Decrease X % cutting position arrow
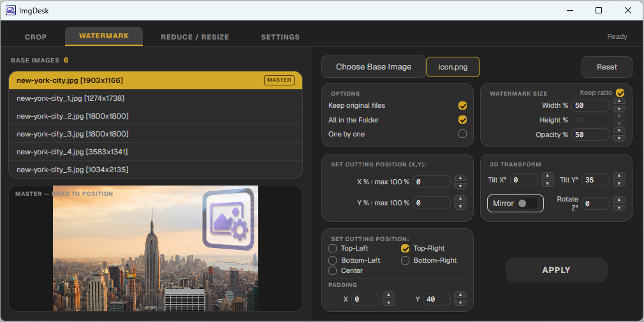The height and width of the screenshot is (322, 644). (460, 186)
